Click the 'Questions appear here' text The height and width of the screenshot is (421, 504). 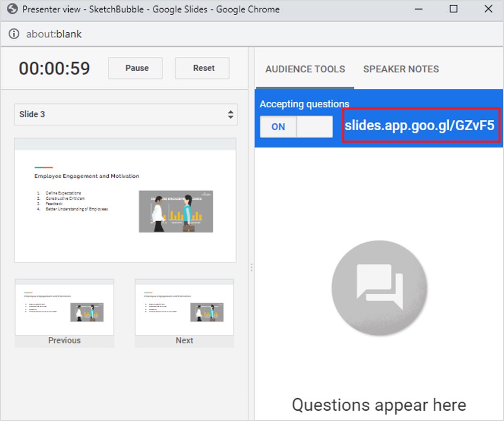(x=379, y=405)
